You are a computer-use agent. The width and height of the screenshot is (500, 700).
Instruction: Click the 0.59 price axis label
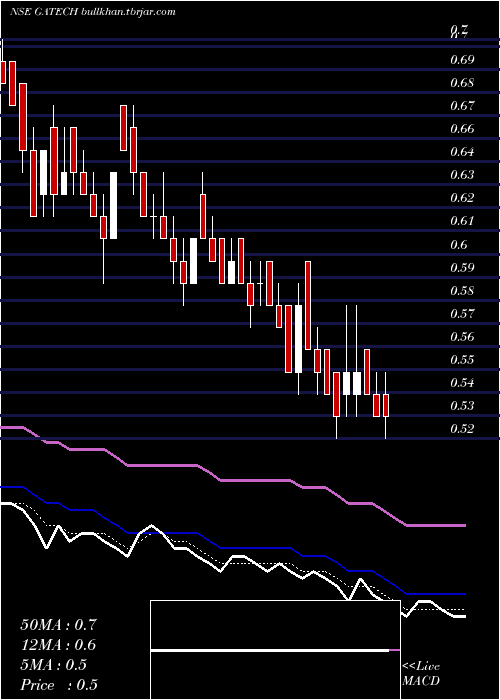tap(462, 267)
